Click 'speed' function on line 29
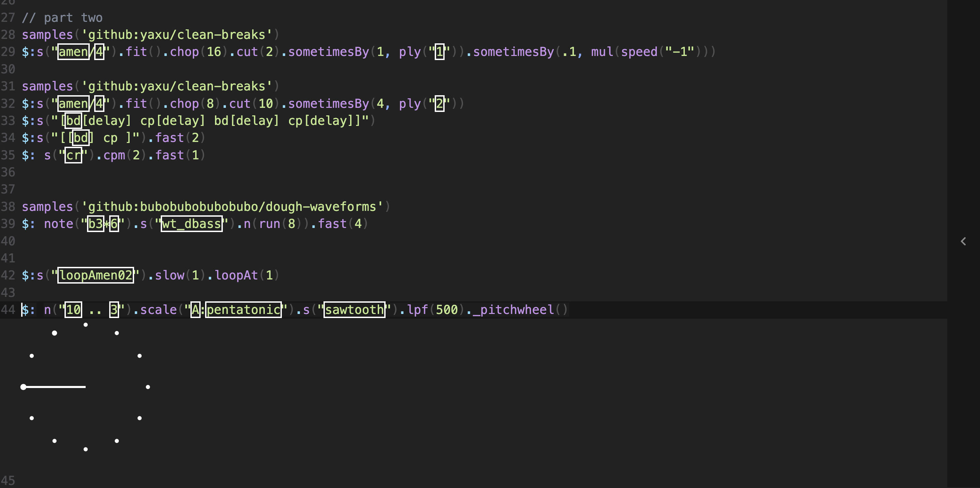The width and height of the screenshot is (980, 488). tap(639, 52)
